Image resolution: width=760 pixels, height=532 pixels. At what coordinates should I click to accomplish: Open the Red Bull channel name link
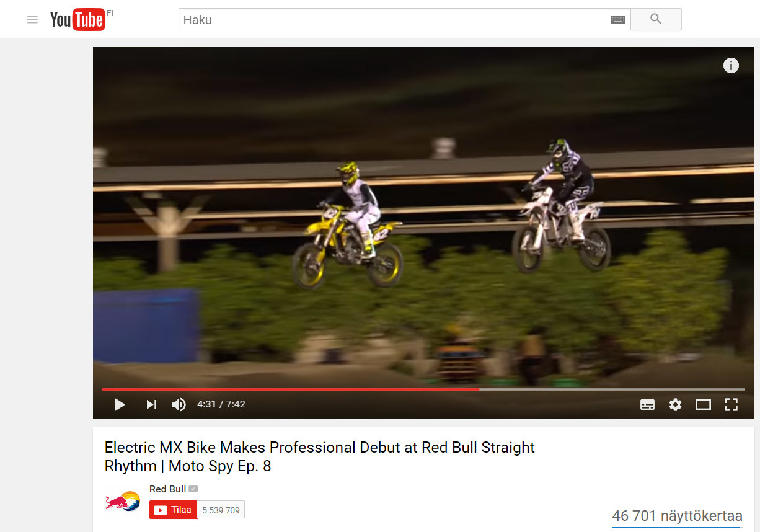point(167,489)
